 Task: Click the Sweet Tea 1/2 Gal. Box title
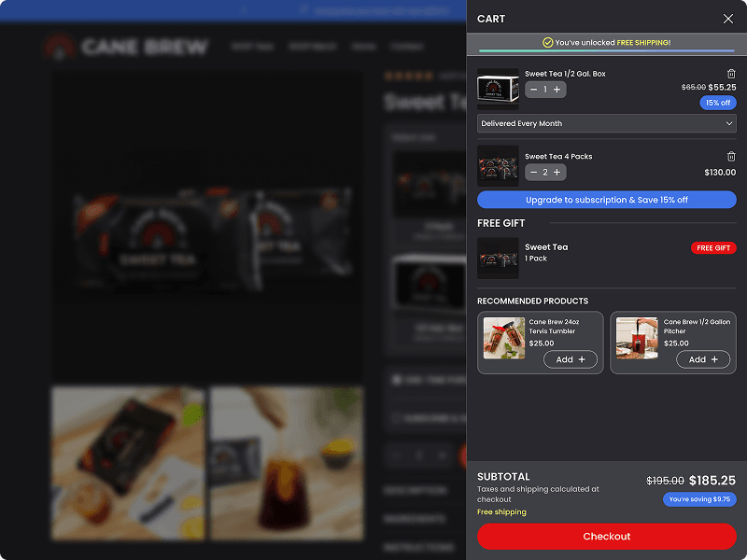(565, 74)
